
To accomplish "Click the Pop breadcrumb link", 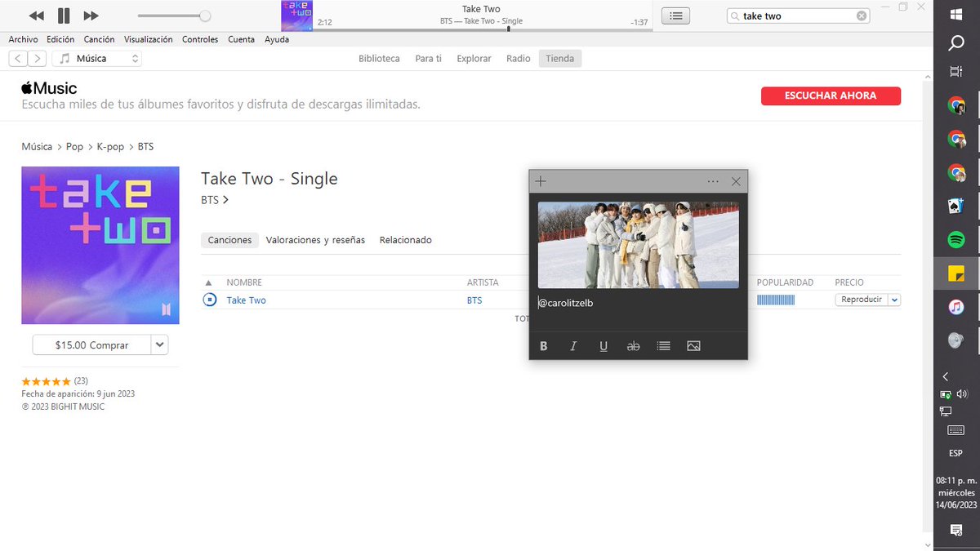I will click(74, 147).
